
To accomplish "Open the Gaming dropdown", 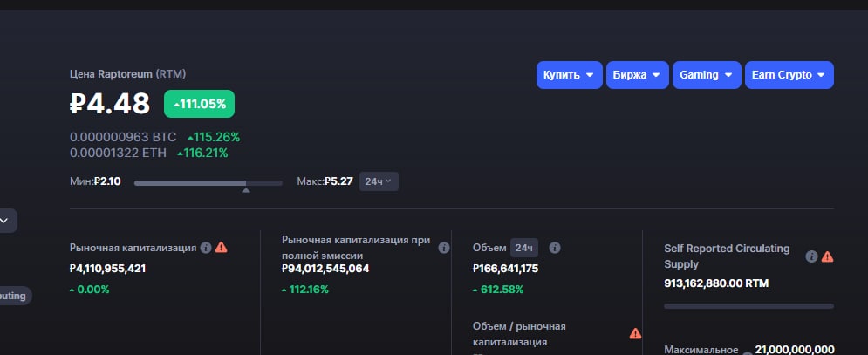I will pyautogui.click(x=707, y=75).
